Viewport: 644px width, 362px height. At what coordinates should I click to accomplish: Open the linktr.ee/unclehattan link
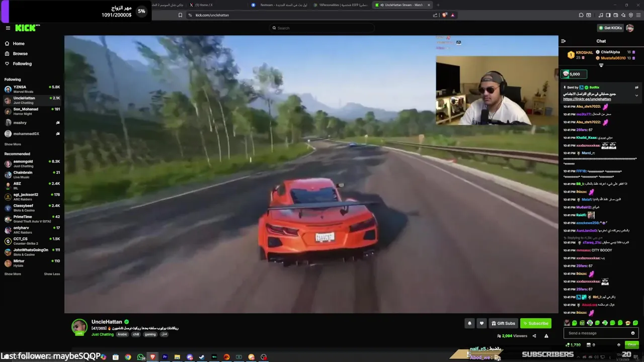[x=587, y=99]
